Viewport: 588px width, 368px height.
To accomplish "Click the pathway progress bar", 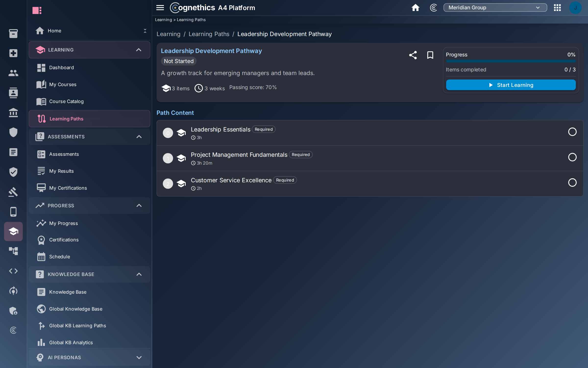I will (x=511, y=61).
